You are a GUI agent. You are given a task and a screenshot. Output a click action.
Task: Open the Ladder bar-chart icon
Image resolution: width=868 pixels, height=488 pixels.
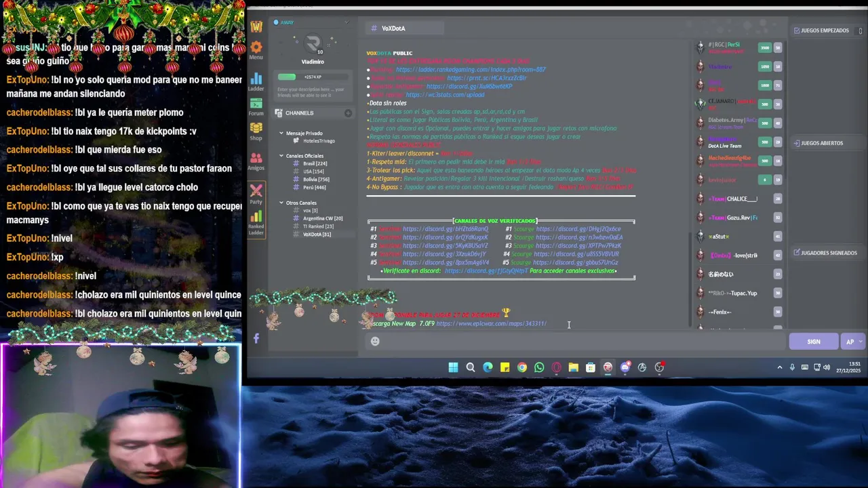[x=256, y=78]
